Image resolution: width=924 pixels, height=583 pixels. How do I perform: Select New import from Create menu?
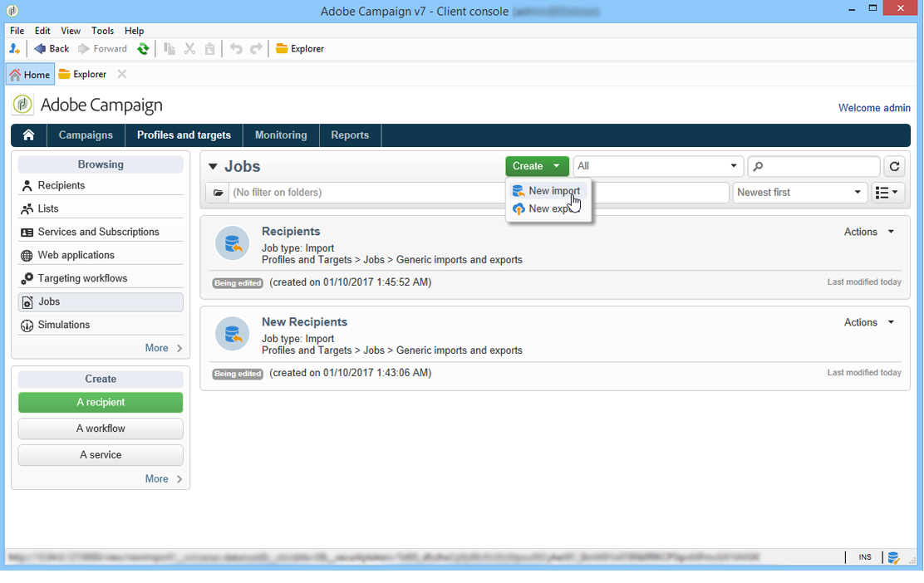pyautogui.click(x=548, y=191)
